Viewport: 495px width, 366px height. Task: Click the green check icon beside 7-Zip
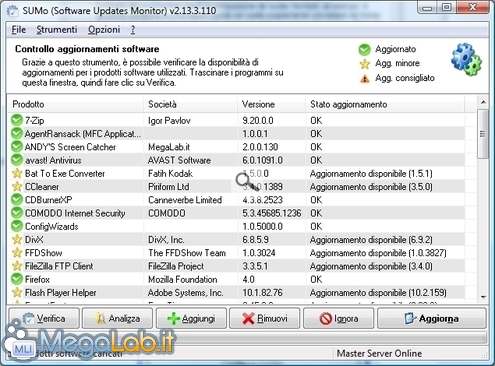tap(17, 120)
